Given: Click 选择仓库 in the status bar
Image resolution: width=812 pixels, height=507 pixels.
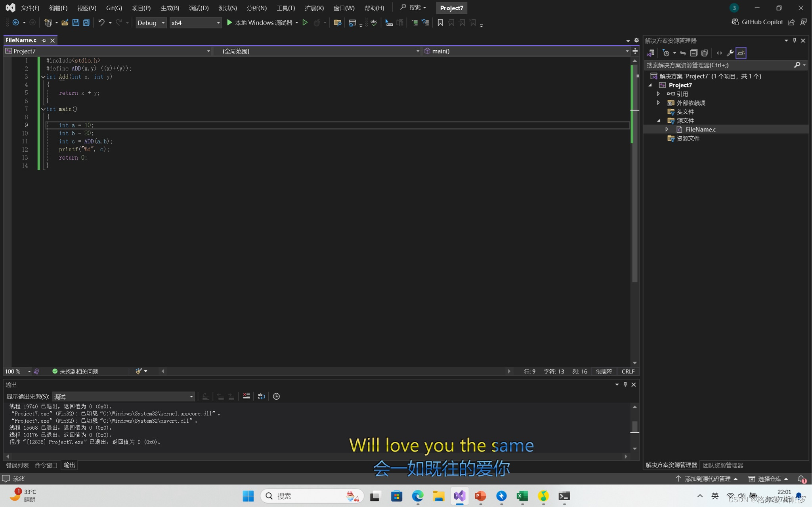Looking at the screenshot, I should pyautogui.click(x=768, y=479).
